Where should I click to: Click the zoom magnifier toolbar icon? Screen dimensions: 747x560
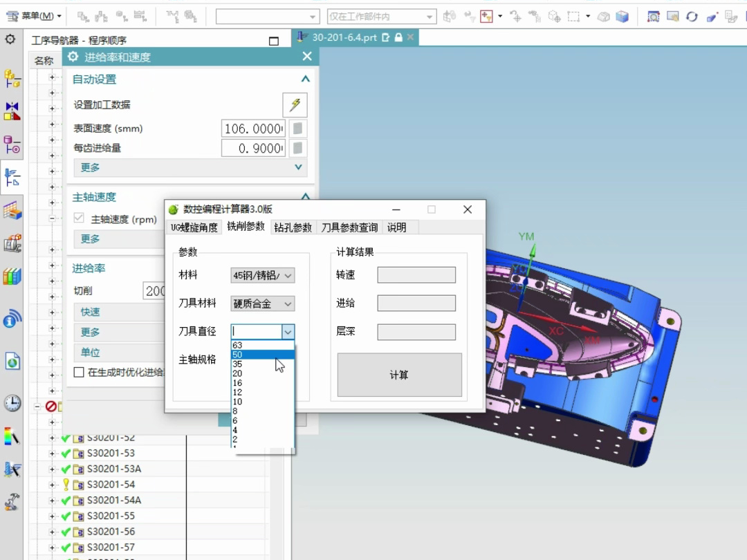click(653, 17)
